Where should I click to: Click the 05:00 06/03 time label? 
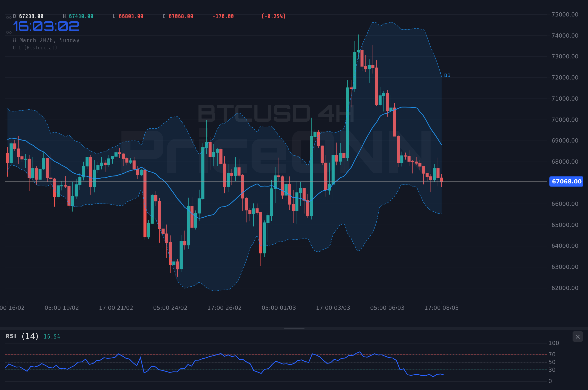point(387,308)
